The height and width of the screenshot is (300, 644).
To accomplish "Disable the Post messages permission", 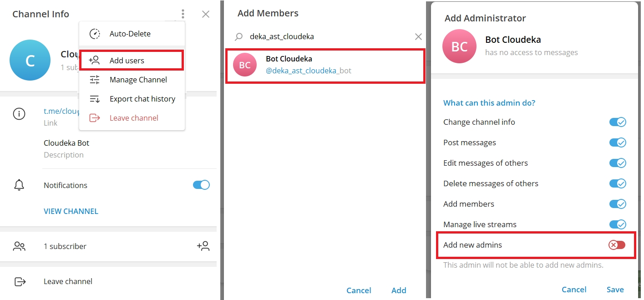I will click(618, 142).
